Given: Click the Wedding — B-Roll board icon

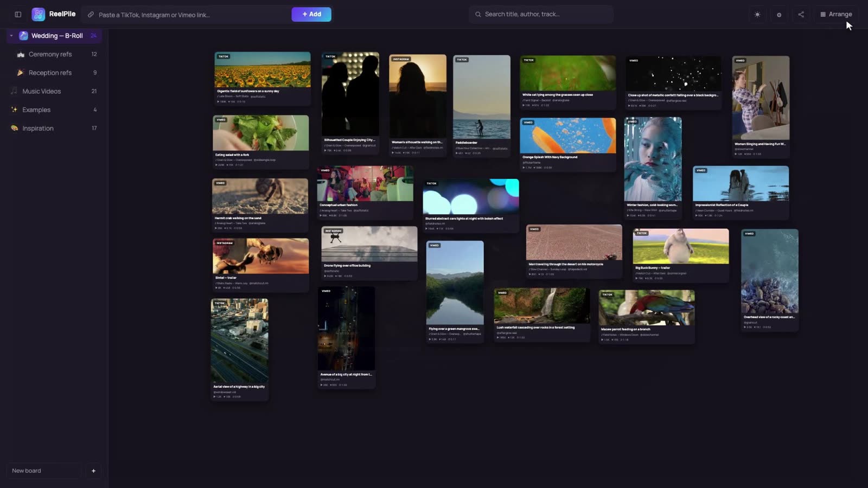Looking at the screenshot, I should (x=23, y=36).
